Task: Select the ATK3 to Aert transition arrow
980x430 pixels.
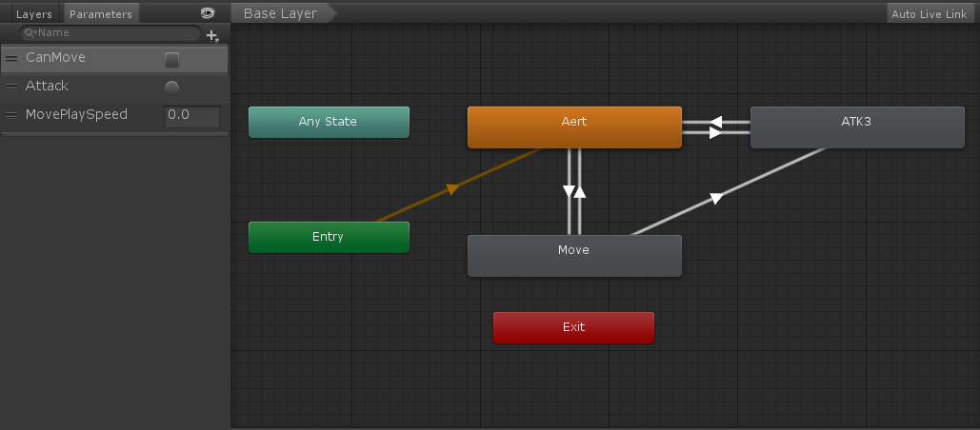Action: point(716,122)
